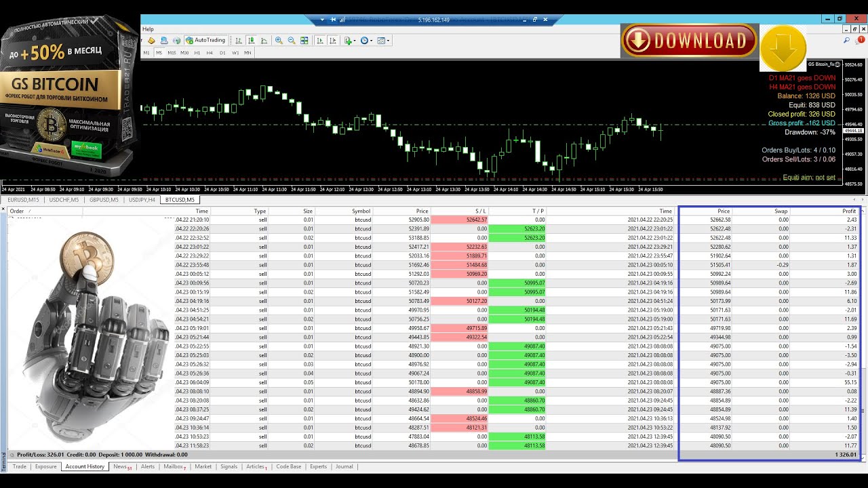Switch chart timeframe to H1
The width and height of the screenshot is (868, 488).
click(x=197, y=52)
